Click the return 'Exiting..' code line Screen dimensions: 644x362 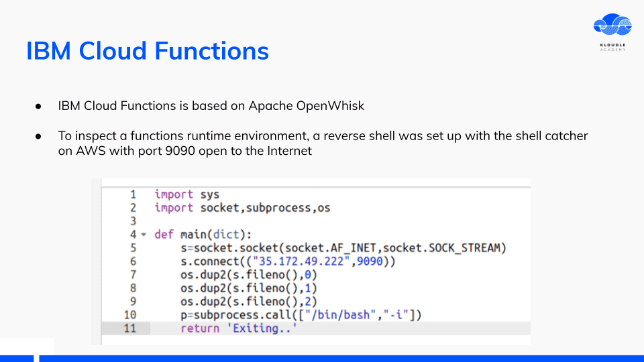point(239,328)
